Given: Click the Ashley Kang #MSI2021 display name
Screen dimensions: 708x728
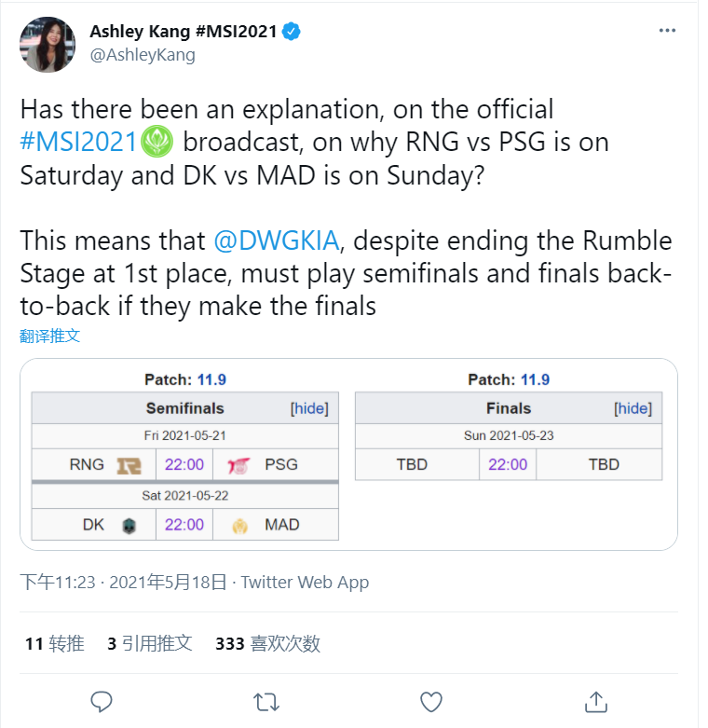Looking at the screenshot, I should pyautogui.click(x=184, y=32).
